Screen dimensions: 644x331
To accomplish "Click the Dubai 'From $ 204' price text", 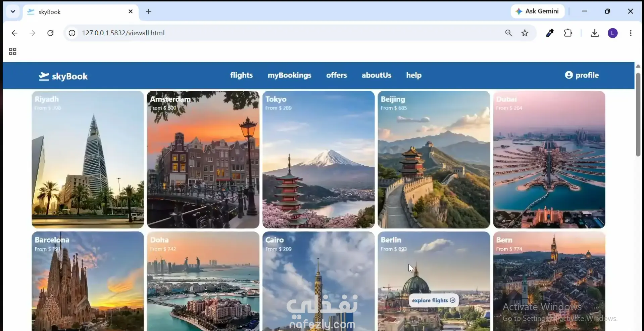I will pyautogui.click(x=509, y=108).
